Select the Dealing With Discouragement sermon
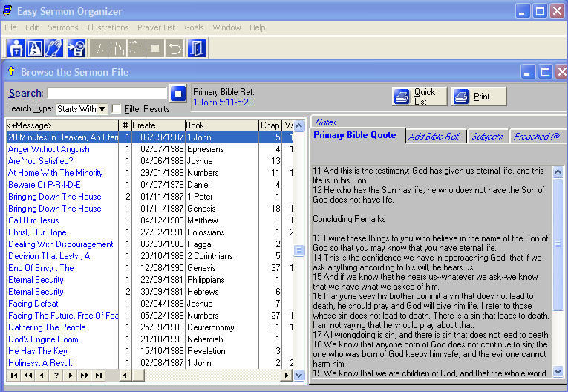The image size is (568, 392). pyautogui.click(x=60, y=244)
